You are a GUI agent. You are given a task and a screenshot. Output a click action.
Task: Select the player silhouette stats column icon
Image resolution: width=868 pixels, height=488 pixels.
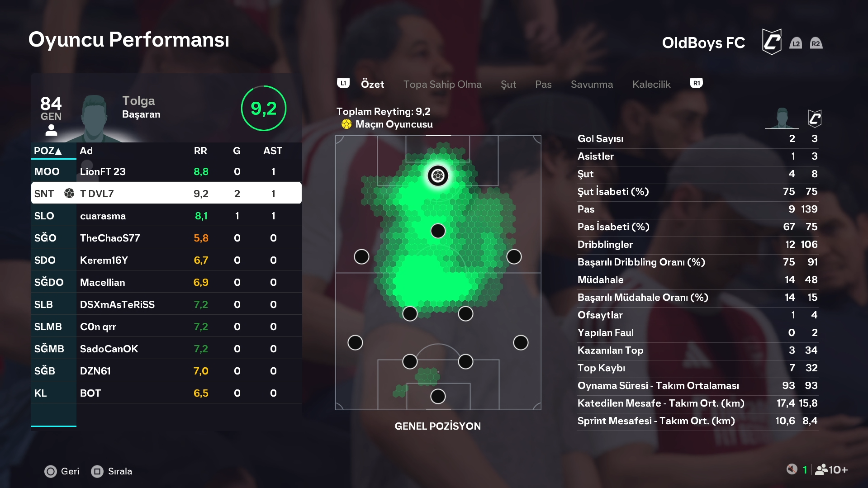pyautogui.click(x=782, y=118)
